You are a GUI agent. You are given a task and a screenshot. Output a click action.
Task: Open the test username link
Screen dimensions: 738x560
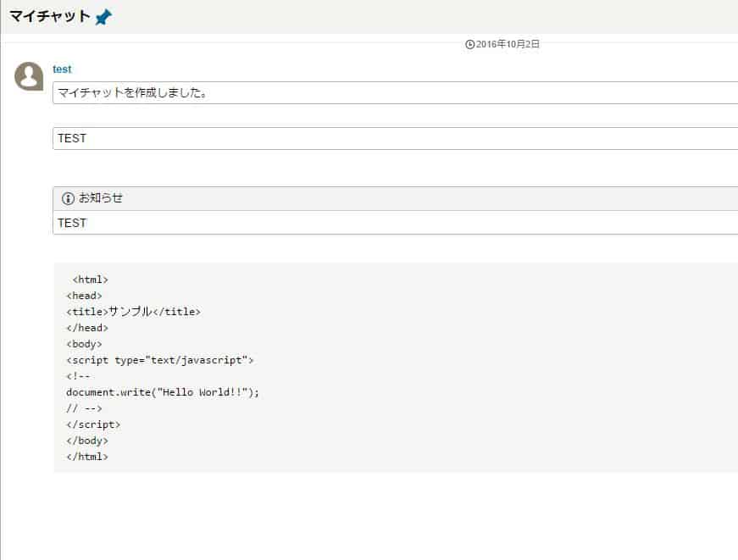(x=62, y=69)
